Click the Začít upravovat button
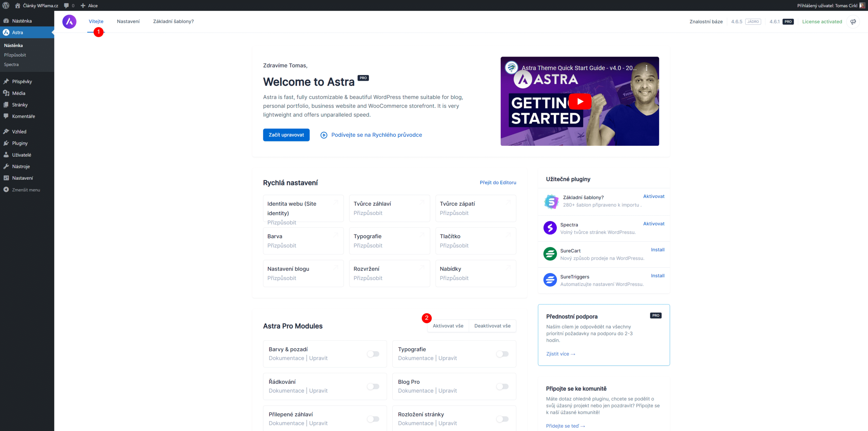Screen dimensions: 868x431 click(x=286, y=135)
